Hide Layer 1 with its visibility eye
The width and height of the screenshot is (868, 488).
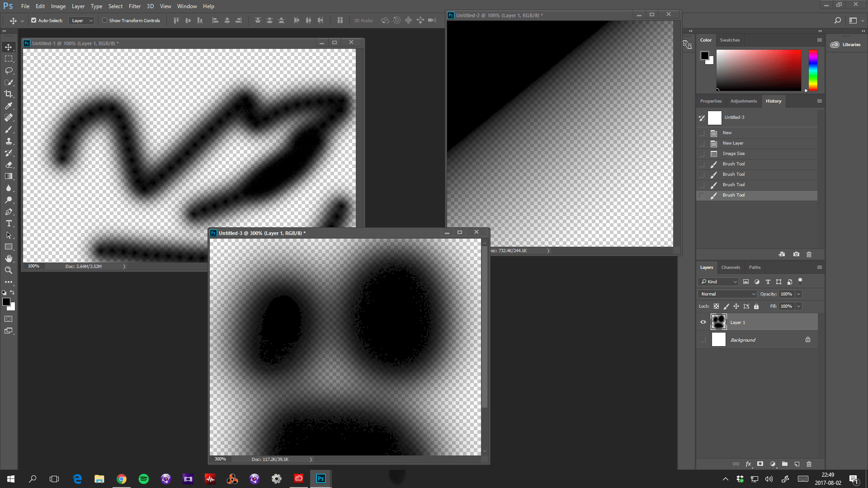pyautogui.click(x=703, y=322)
